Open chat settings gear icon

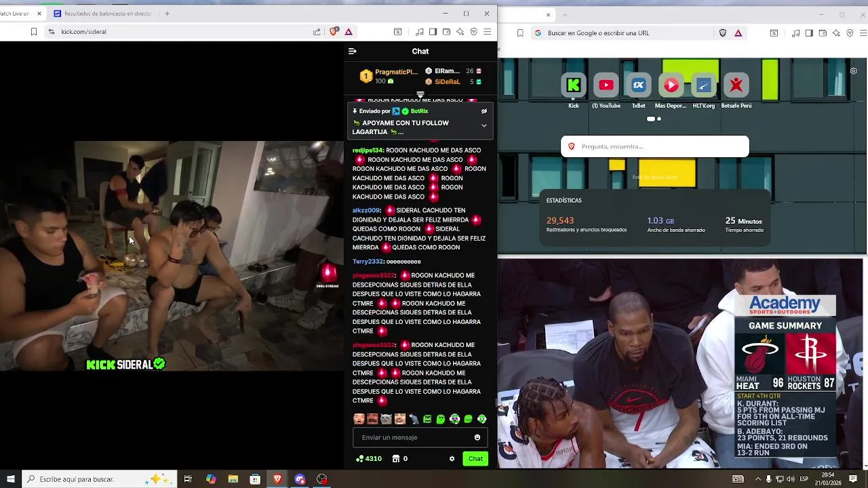tap(452, 459)
